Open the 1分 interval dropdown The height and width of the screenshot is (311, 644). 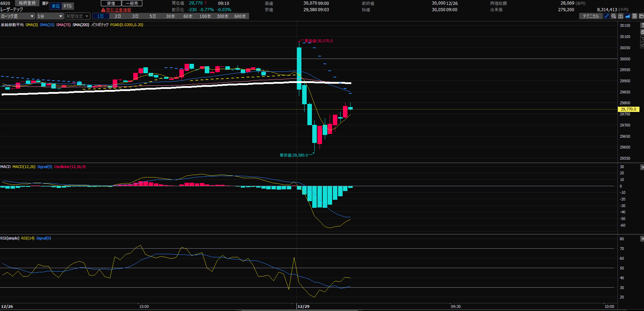pos(50,16)
